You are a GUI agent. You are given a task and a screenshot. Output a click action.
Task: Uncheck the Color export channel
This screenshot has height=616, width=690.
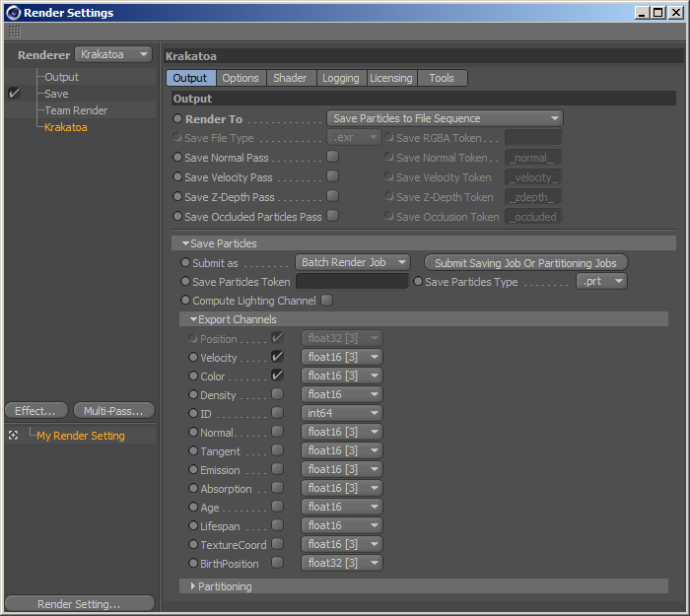click(x=277, y=376)
